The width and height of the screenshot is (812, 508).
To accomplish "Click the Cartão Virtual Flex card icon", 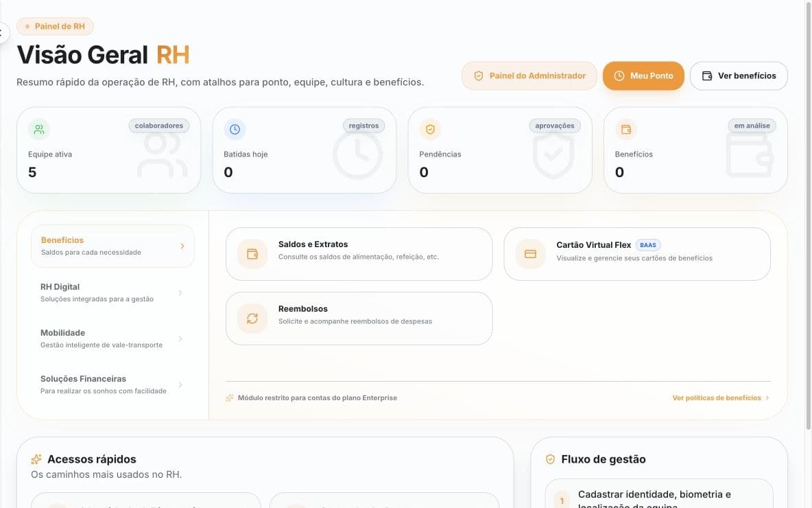I will coord(530,254).
